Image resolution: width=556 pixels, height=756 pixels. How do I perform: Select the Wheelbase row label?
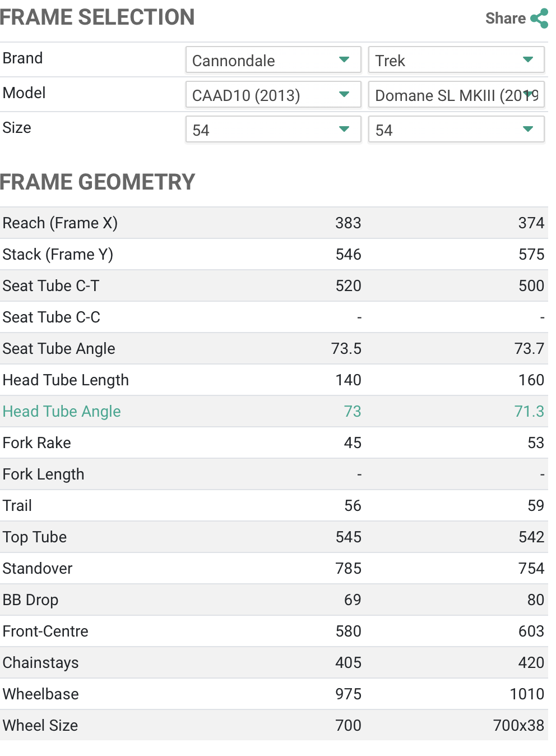[x=41, y=694]
